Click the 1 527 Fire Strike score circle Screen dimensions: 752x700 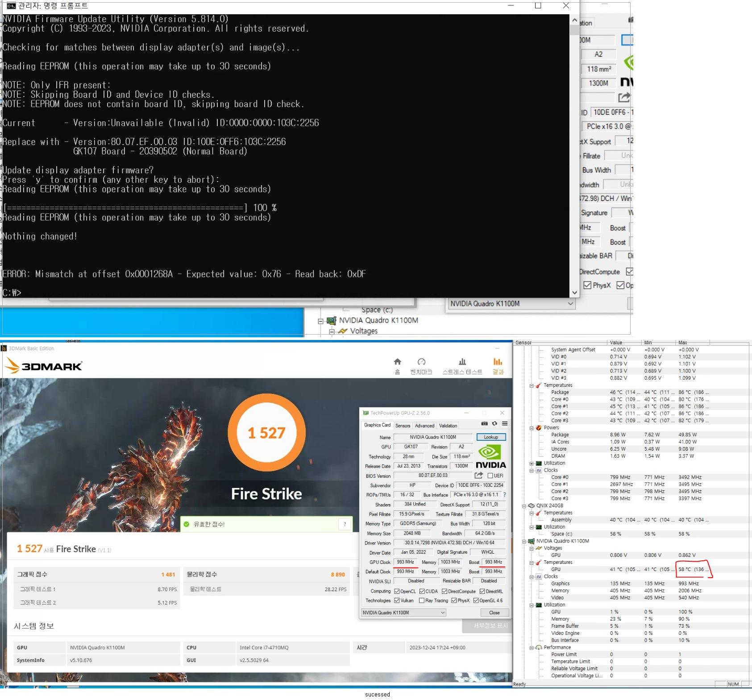pyautogui.click(x=266, y=432)
